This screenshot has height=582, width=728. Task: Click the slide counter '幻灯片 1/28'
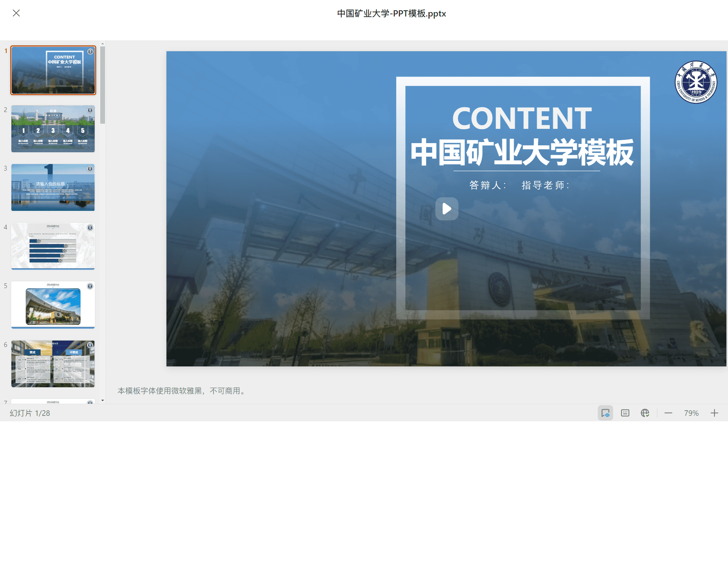pos(30,413)
